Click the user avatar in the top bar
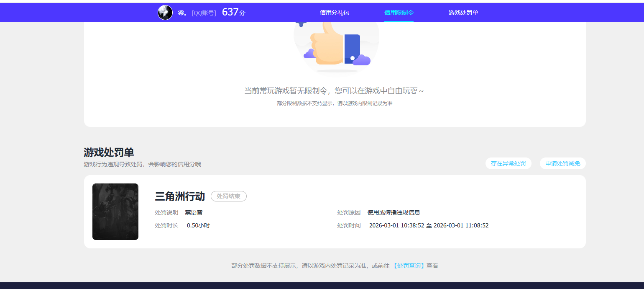Screen dimensions: 644x289 point(165,12)
